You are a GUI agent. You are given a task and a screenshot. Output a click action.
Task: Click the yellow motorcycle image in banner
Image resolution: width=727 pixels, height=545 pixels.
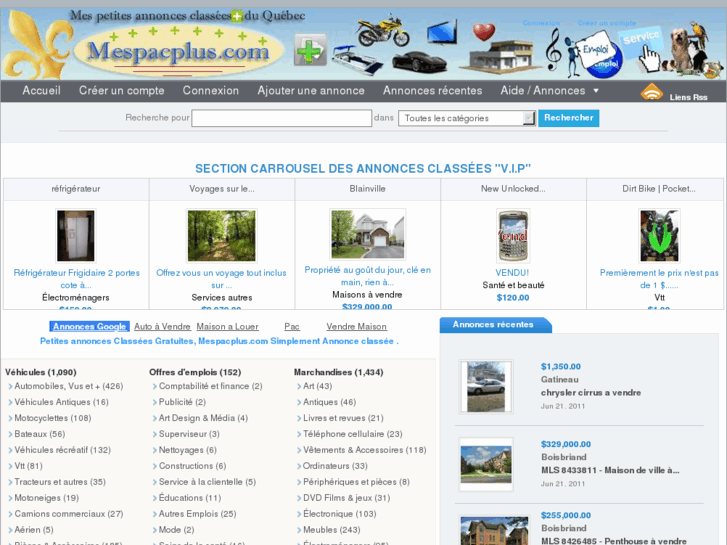point(383,31)
